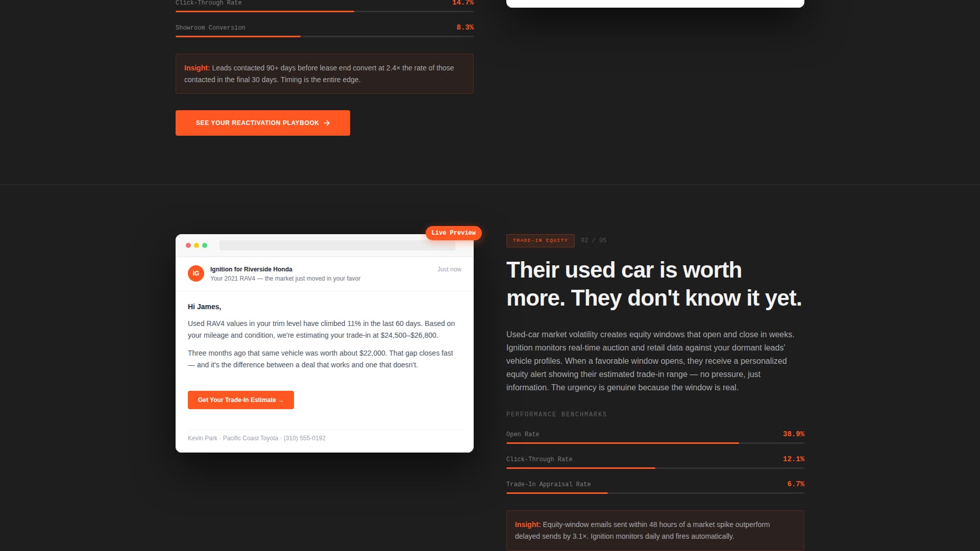The width and height of the screenshot is (980, 551).
Task: Click the Trade-In Equity tag
Action: tap(540, 241)
